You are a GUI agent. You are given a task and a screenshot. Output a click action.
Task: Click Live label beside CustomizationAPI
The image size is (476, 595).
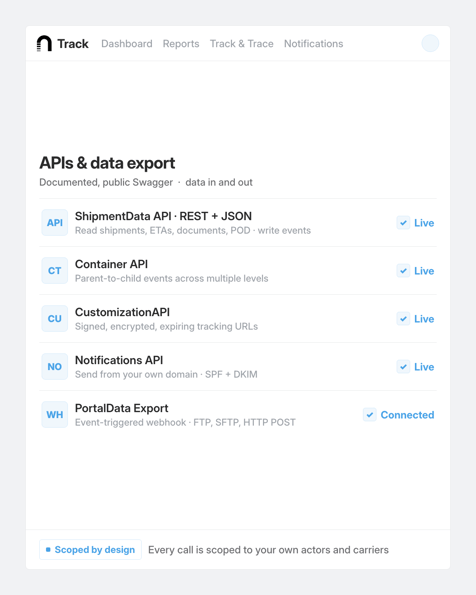point(424,319)
